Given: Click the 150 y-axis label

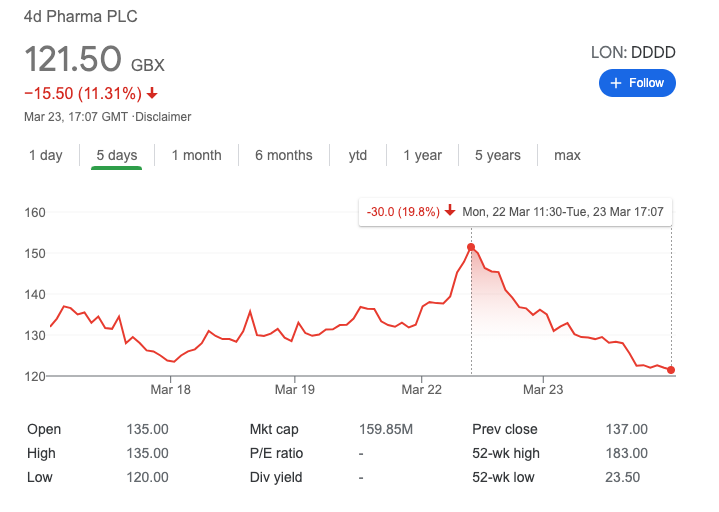Looking at the screenshot, I should (x=35, y=253).
